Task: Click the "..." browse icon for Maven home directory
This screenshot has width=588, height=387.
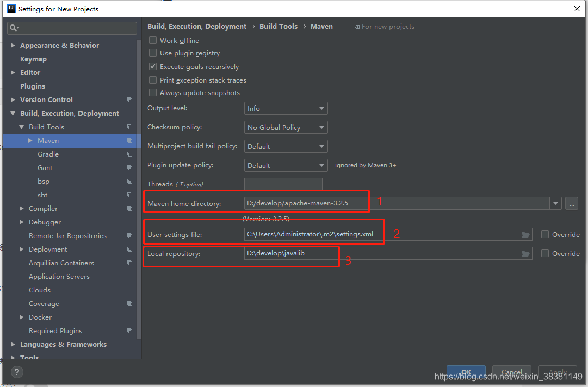Action: point(571,203)
